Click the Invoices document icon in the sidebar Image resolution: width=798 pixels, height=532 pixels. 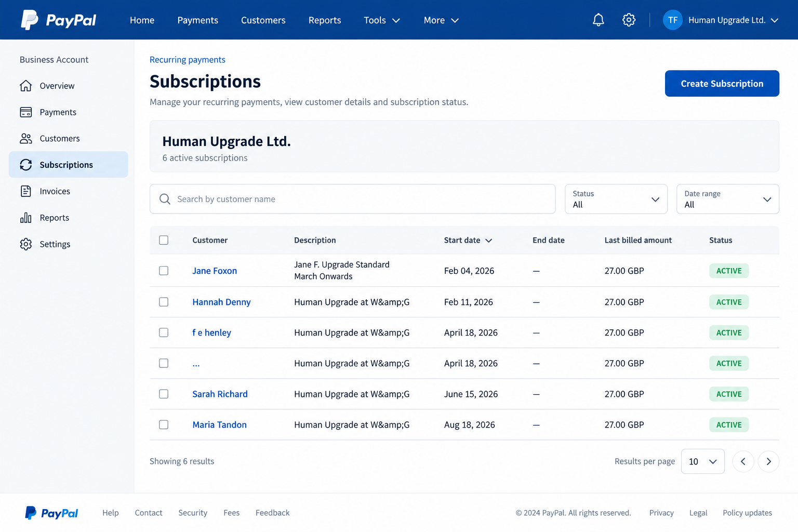coord(26,191)
